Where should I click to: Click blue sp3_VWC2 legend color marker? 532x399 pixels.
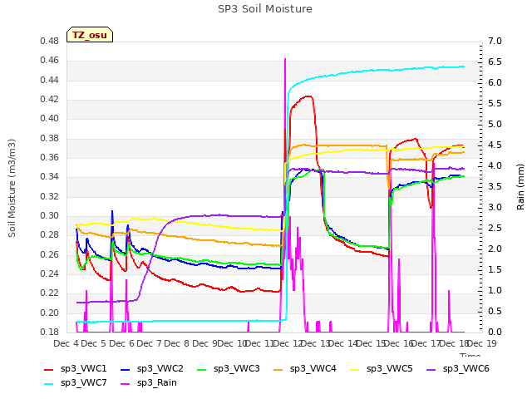126,370
